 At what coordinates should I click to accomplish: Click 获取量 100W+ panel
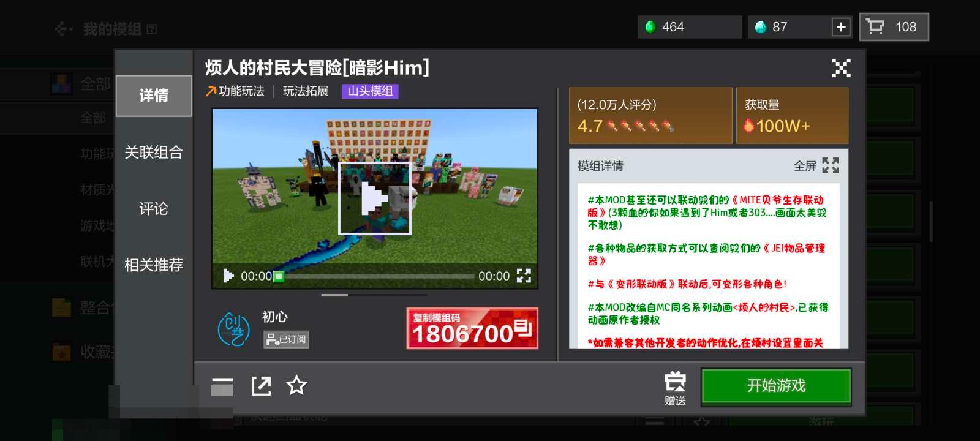792,116
